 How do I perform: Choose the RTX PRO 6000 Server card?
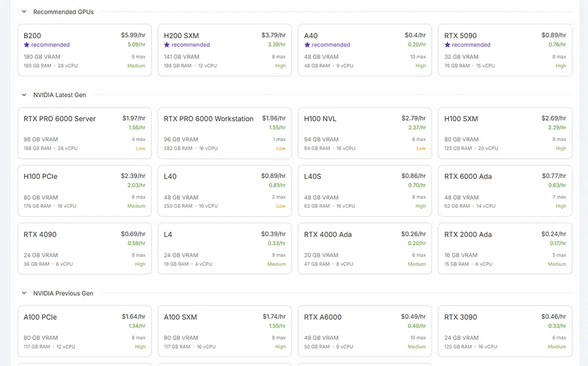(85, 133)
